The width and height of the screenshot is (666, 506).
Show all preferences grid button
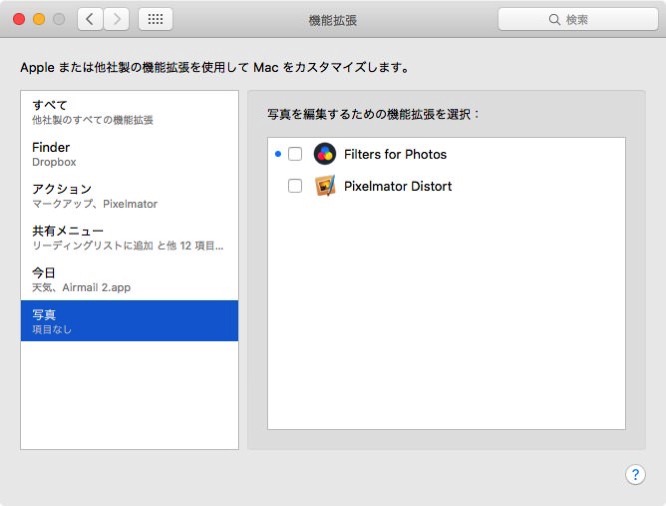155,19
